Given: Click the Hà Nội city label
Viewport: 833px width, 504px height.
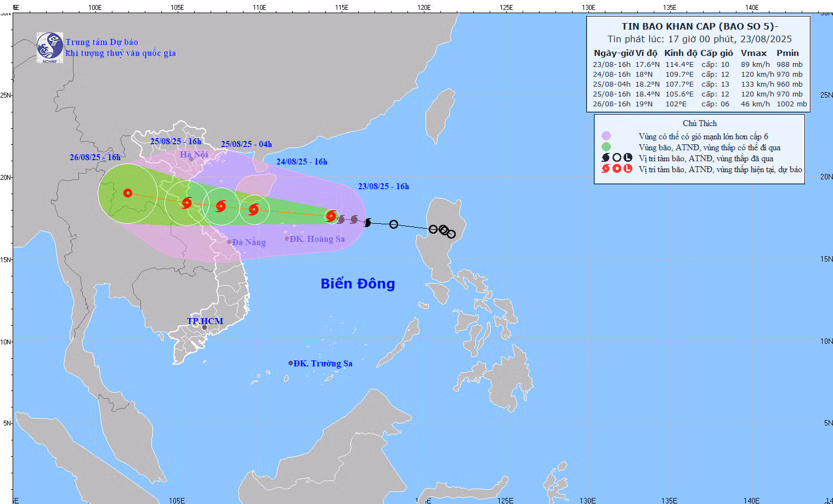Looking at the screenshot, I should (194, 155).
